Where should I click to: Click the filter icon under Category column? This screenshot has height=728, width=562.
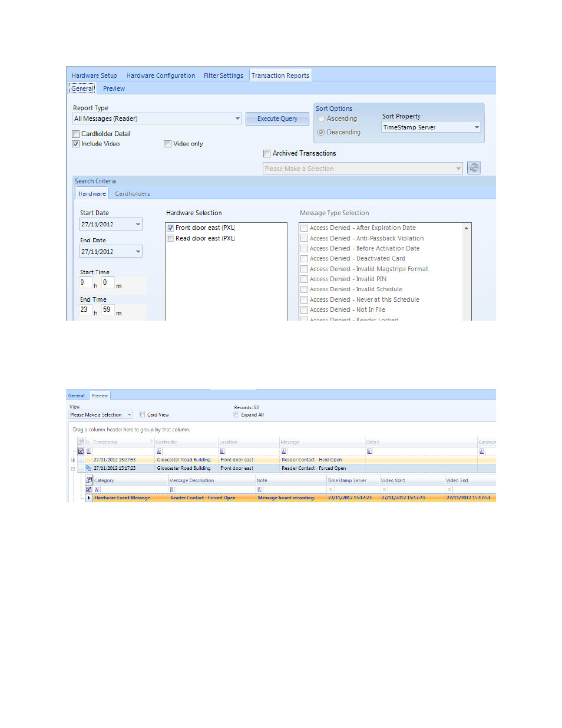click(x=97, y=490)
